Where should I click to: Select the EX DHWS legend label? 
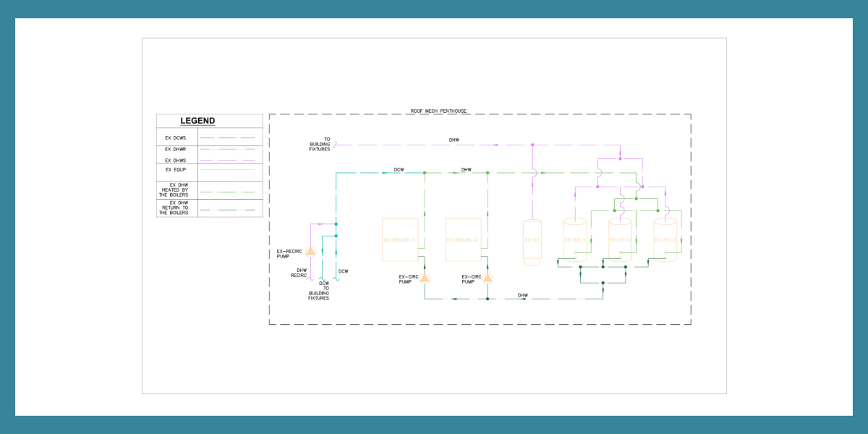tap(176, 161)
